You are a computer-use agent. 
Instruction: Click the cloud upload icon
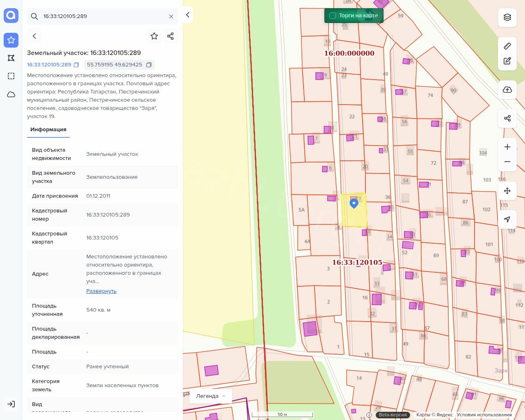[x=507, y=90]
